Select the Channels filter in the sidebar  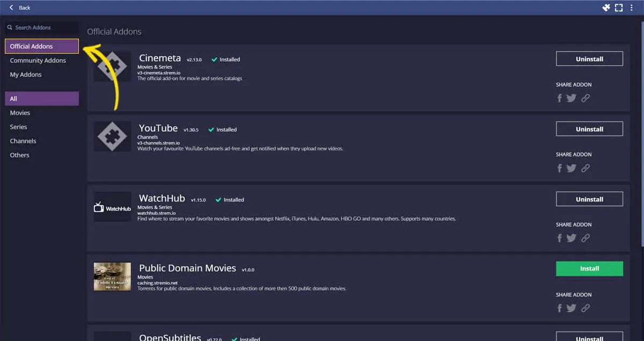23,141
